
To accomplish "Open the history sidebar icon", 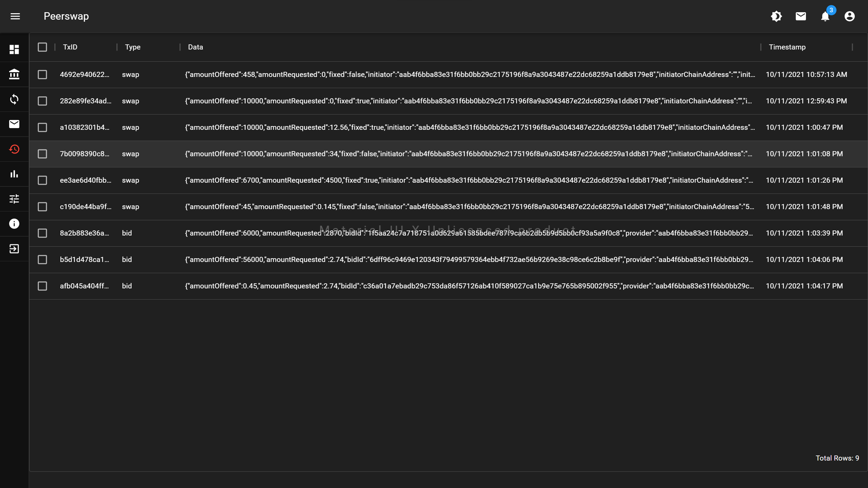I will (x=14, y=149).
